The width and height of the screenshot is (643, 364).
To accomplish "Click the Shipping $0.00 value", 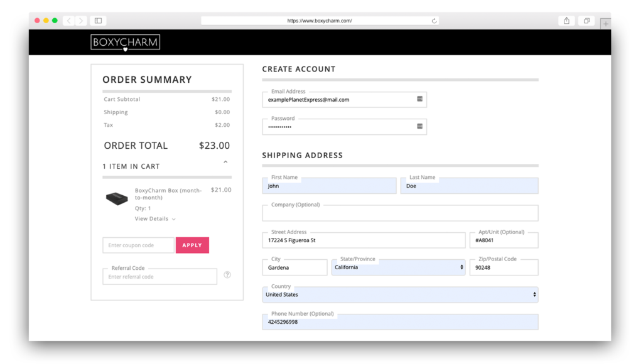I will (x=222, y=112).
